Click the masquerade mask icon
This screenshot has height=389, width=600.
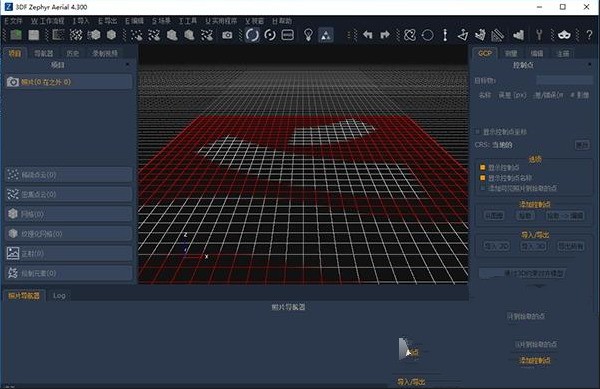coord(564,35)
